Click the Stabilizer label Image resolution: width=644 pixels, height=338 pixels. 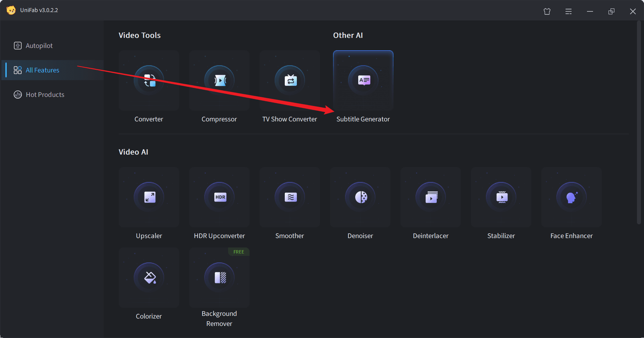(501, 236)
